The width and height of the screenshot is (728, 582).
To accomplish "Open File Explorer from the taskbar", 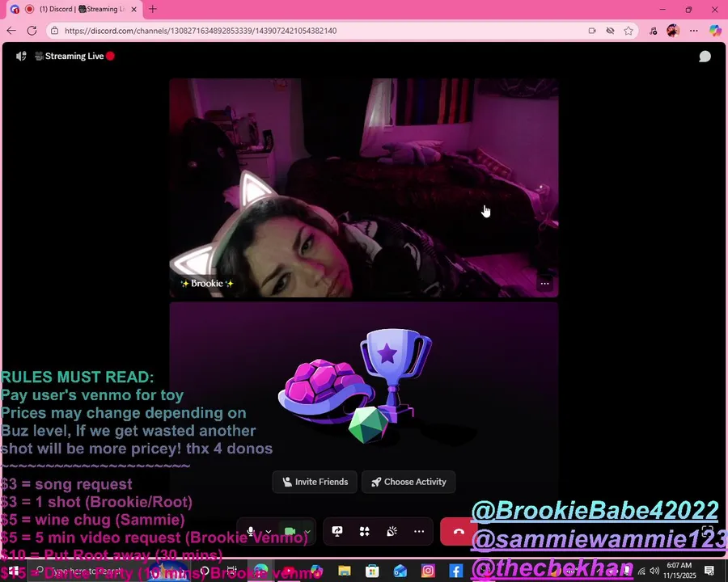I will tap(345, 571).
